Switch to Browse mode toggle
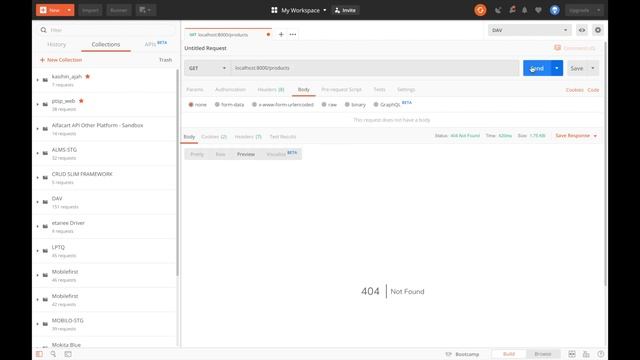The width and height of the screenshot is (640, 360). [542, 354]
